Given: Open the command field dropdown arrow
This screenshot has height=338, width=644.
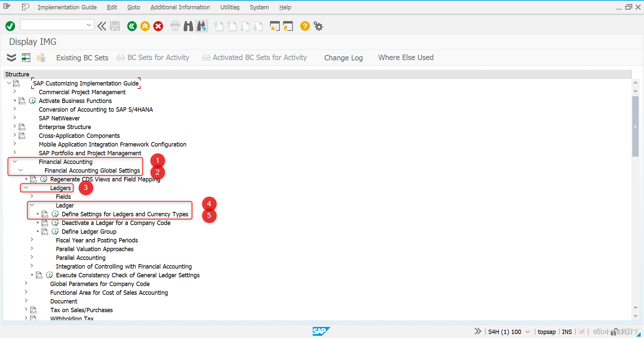Looking at the screenshot, I should pyautogui.click(x=89, y=25).
